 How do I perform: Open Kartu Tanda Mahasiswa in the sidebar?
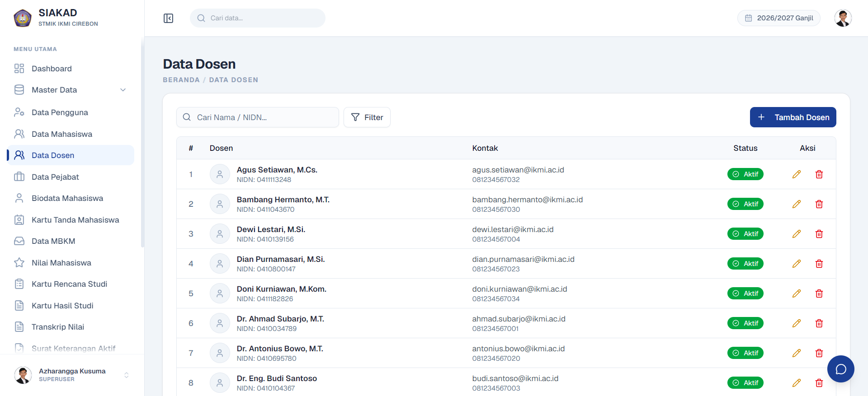point(71,220)
